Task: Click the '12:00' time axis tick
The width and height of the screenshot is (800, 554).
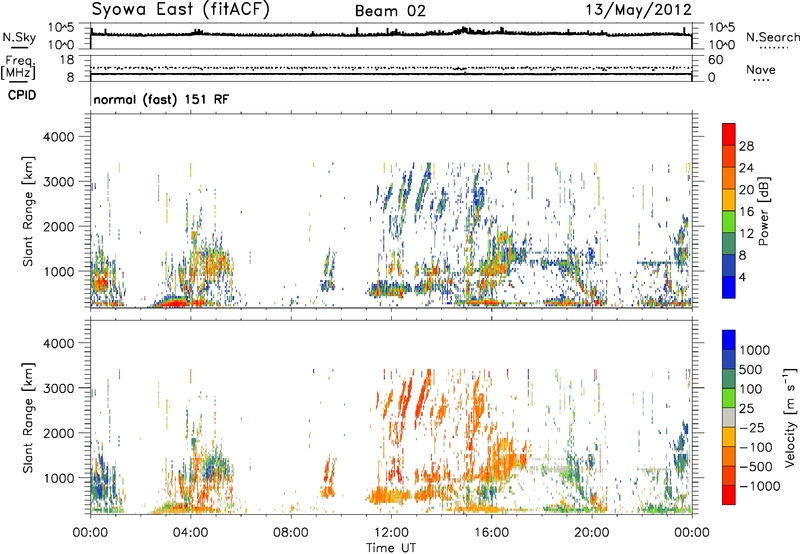Action: click(x=391, y=533)
